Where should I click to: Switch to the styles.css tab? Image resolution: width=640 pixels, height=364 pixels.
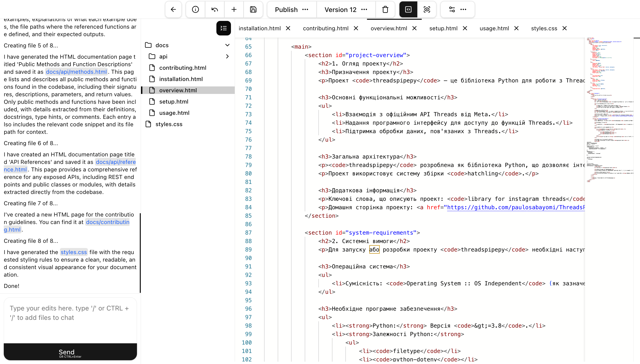pos(544,28)
